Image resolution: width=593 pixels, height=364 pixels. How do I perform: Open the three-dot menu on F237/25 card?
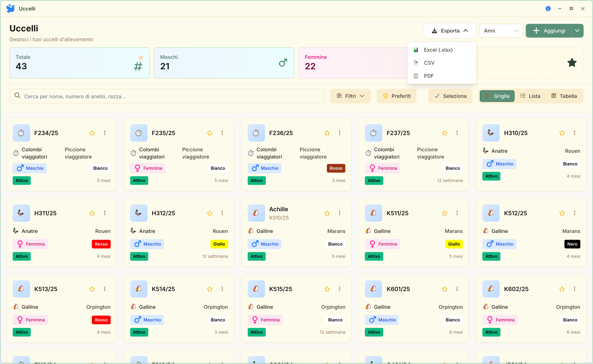(x=457, y=133)
